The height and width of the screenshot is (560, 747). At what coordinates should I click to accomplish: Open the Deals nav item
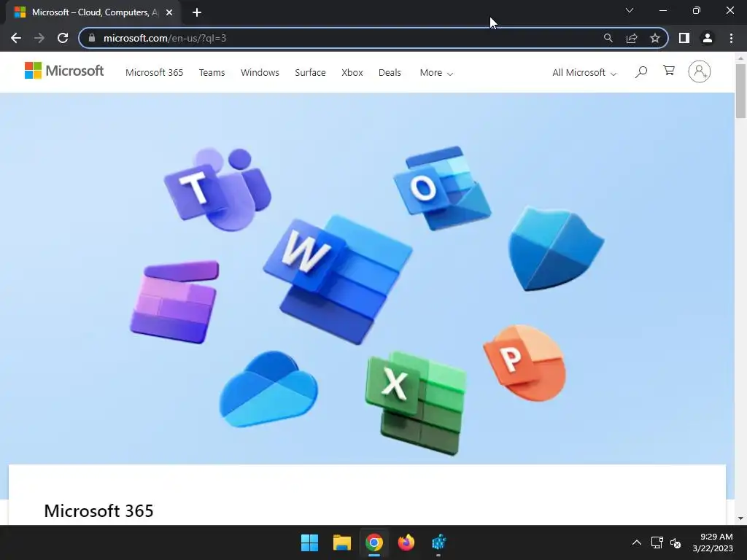[390, 73]
